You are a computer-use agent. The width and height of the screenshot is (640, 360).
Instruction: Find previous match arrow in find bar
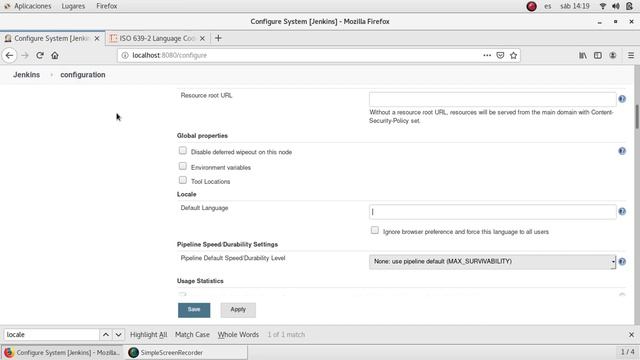(106, 335)
